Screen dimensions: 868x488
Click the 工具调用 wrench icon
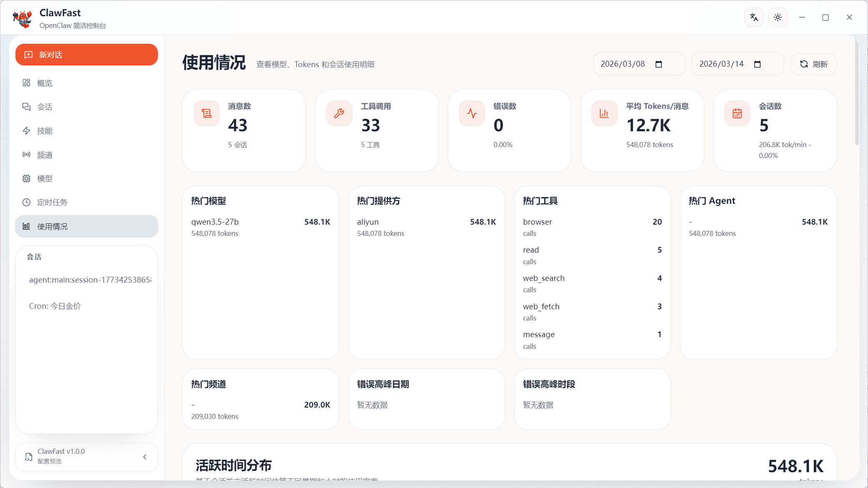tap(339, 113)
